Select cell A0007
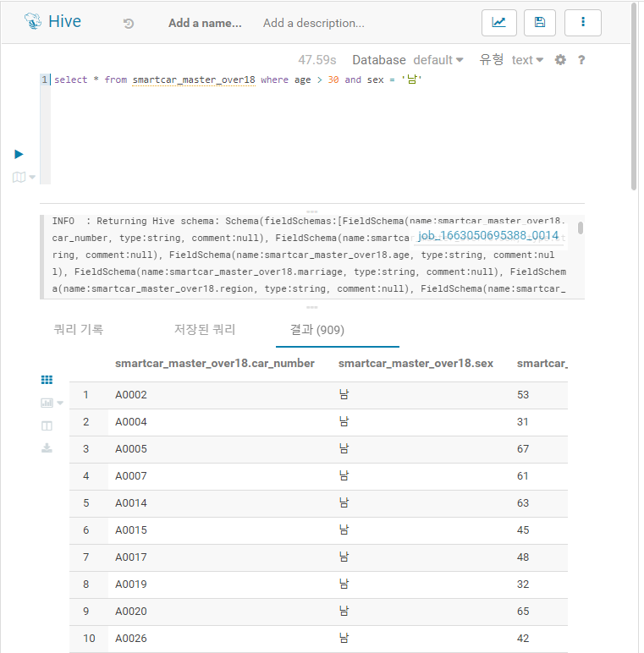The image size is (644, 653). (x=131, y=476)
